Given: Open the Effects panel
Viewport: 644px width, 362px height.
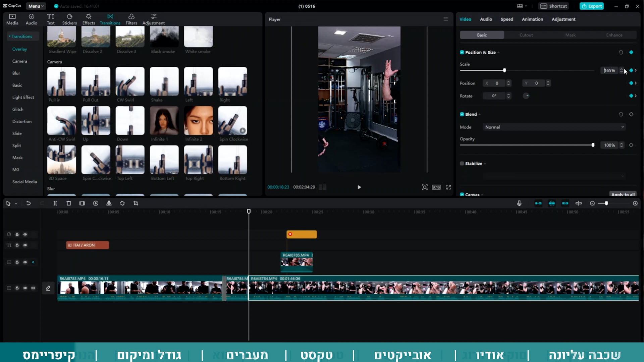Looking at the screenshot, I should pos(89,19).
